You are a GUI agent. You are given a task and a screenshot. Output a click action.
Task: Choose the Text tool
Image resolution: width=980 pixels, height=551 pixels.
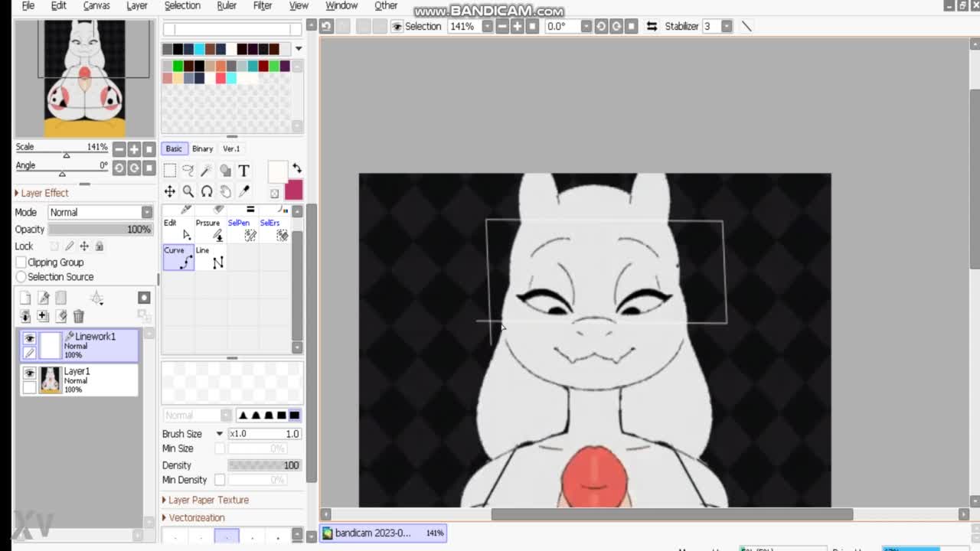[x=243, y=170]
